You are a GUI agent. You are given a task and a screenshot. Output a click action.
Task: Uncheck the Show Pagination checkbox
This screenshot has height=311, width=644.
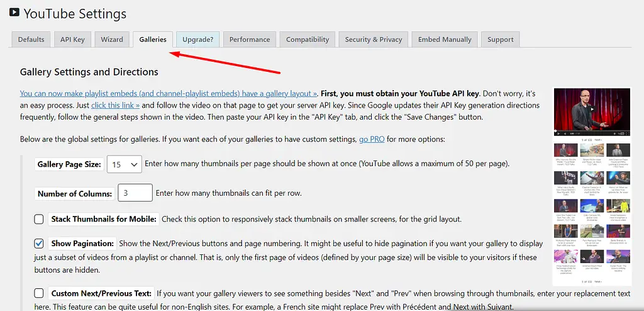[39, 244]
